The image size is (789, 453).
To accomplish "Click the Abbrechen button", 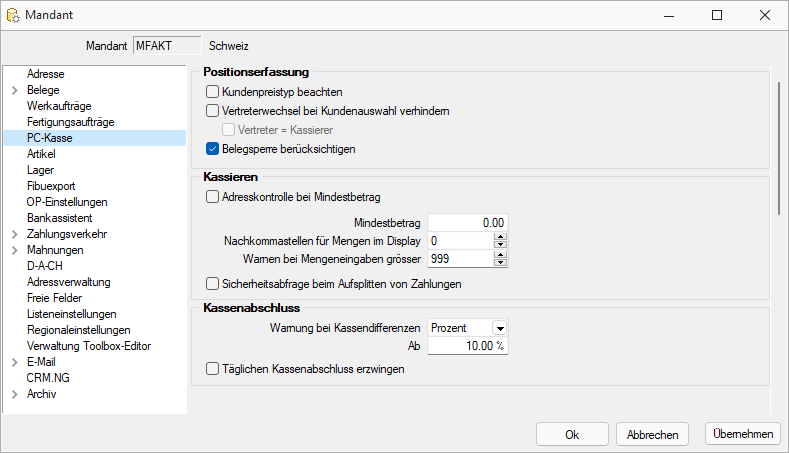I will pos(652,434).
